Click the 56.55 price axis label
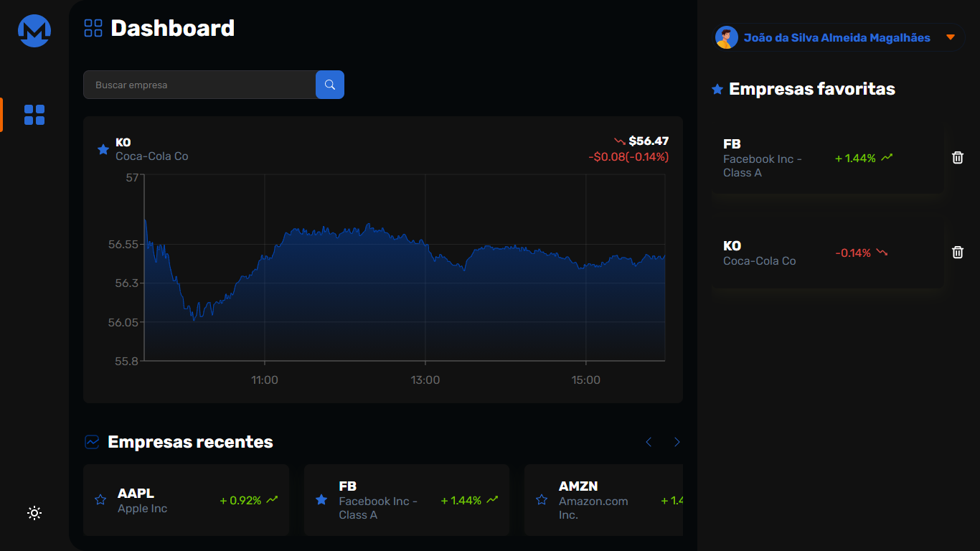Viewport: 980px width, 551px height. click(x=123, y=245)
